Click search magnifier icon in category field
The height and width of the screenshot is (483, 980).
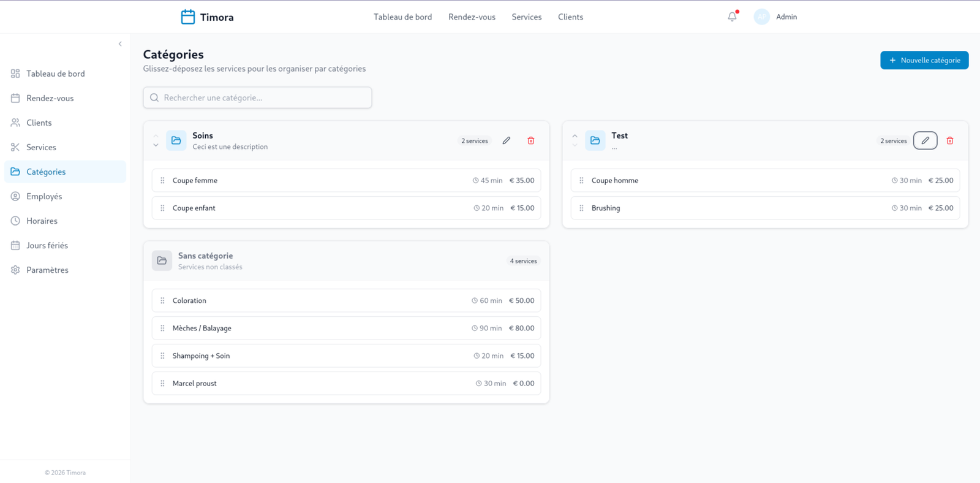pos(154,97)
